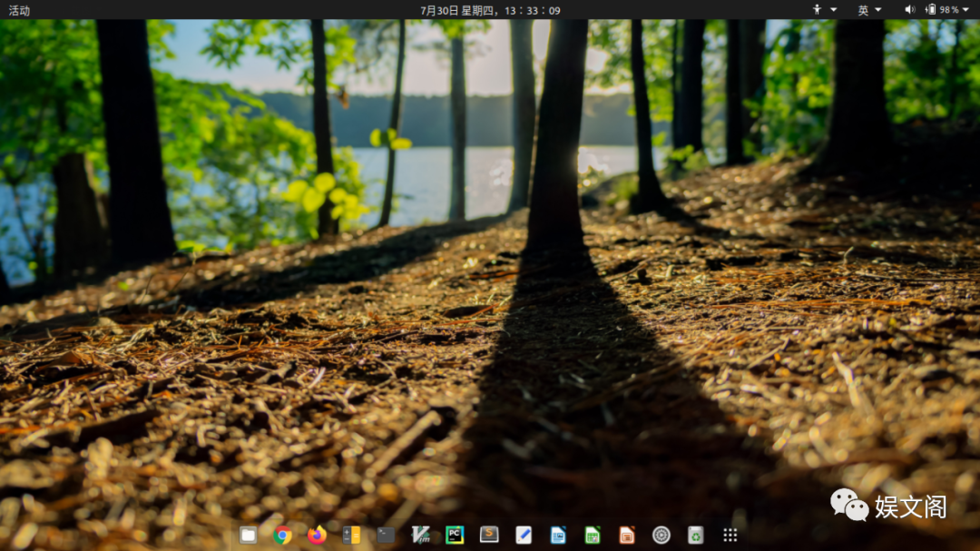Open the Trash from the dock
Image resolution: width=980 pixels, height=551 pixels.
click(695, 535)
